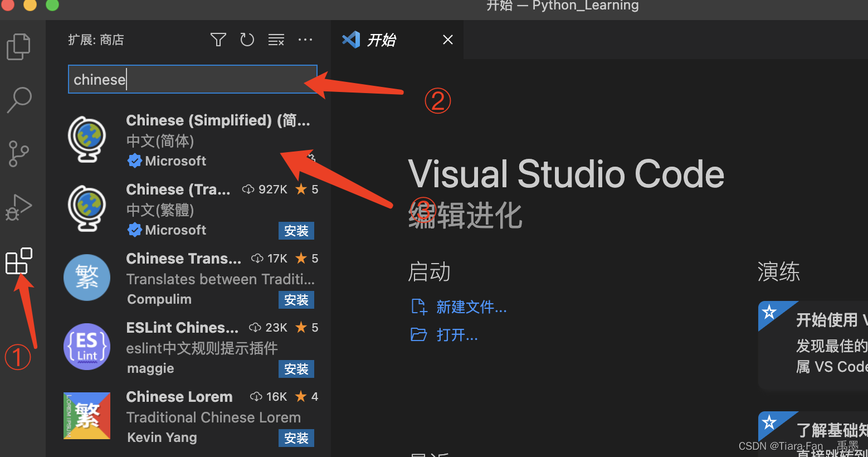868x457 pixels.
Task: Open the Search view in activity bar
Action: click(x=19, y=100)
